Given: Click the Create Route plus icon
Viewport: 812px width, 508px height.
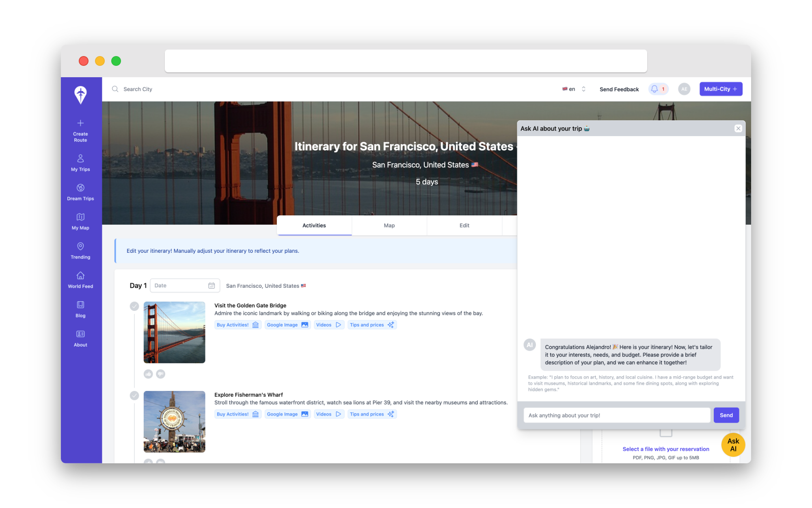Looking at the screenshot, I should tap(80, 123).
